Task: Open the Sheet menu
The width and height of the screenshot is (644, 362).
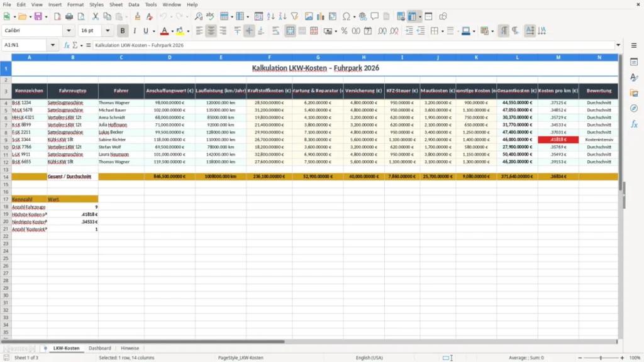Action: point(116,4)
